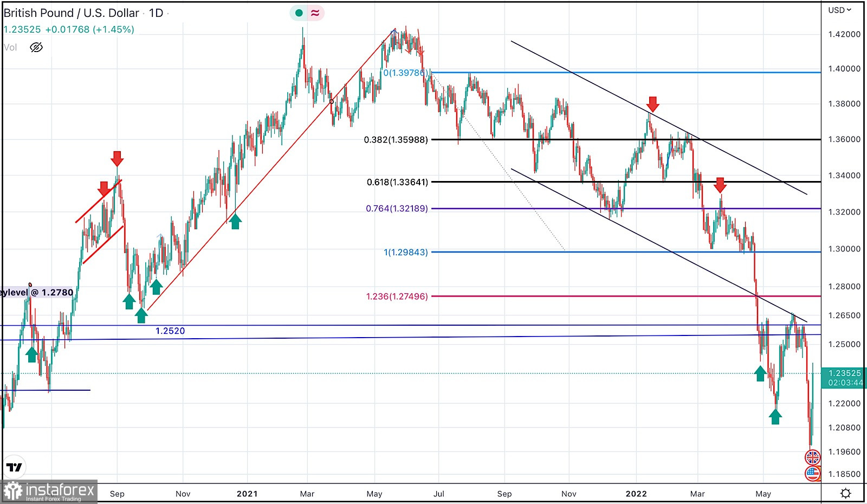This screenshot has height=504, width=867.
Task: Click the TradingView logo icon
Action: point(14,467)
